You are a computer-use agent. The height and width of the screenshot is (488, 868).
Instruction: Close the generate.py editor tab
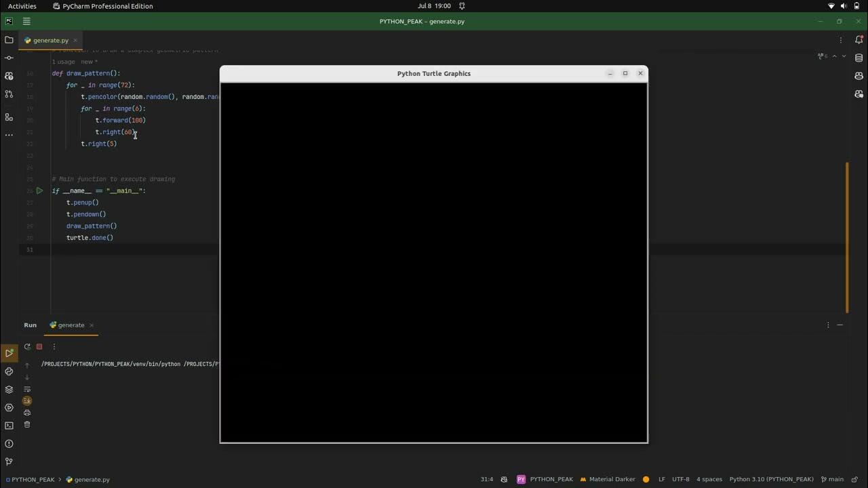[x=74, y=40]
